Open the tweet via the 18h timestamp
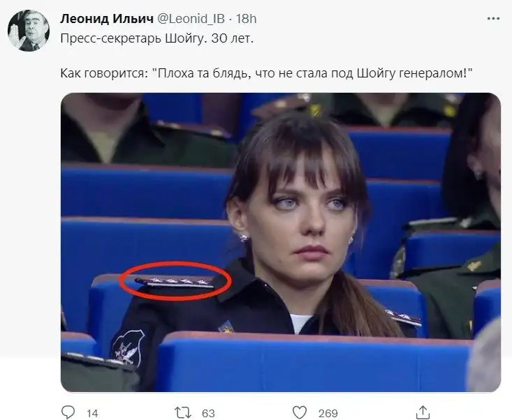The image size is (512, 420). point(246,19)
